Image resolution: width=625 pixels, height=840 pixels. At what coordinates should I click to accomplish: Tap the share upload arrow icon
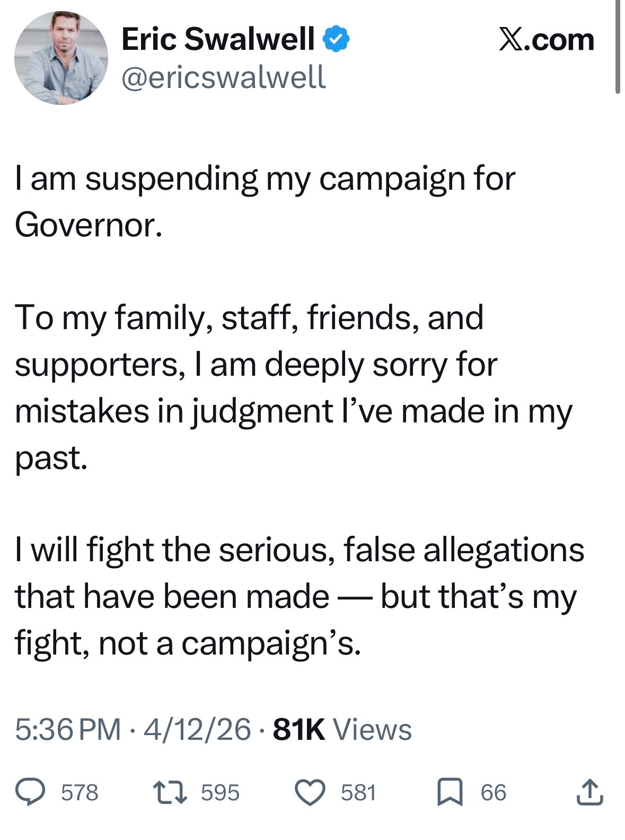(x=589, y=792)
